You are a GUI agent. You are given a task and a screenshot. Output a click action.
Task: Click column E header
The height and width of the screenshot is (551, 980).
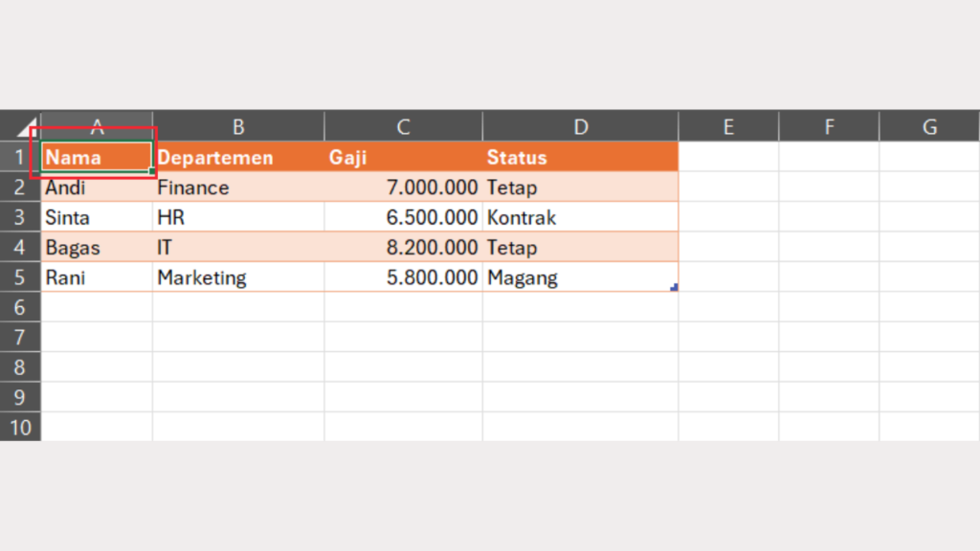pyautogui.click(x=728, y=127)
